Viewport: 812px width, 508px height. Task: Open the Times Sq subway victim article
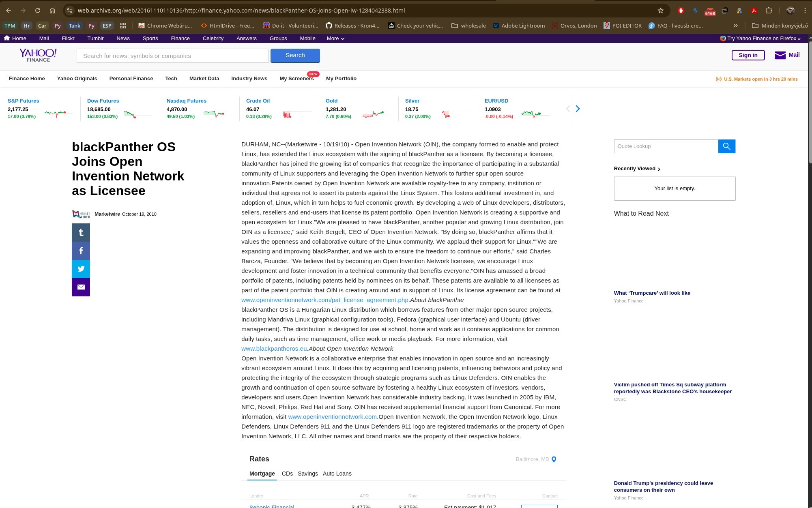click(x=672, y=388)
